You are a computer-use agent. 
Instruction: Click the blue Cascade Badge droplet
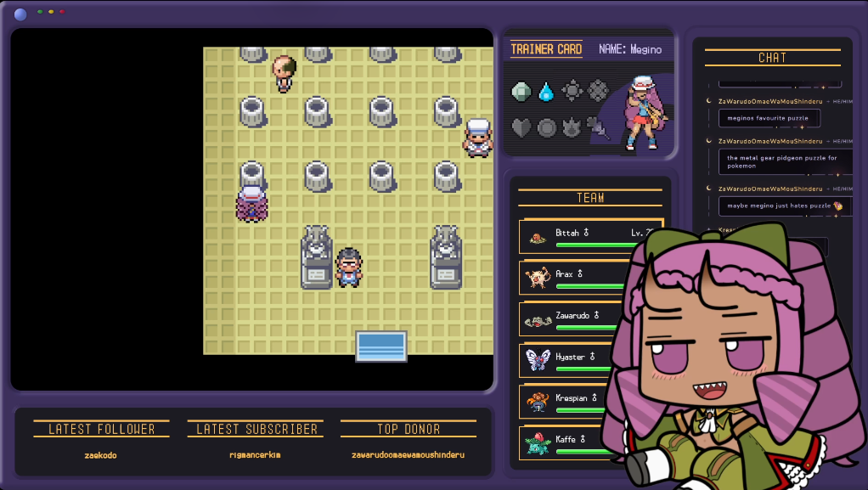pyautogui.click(x=546, y=92)
